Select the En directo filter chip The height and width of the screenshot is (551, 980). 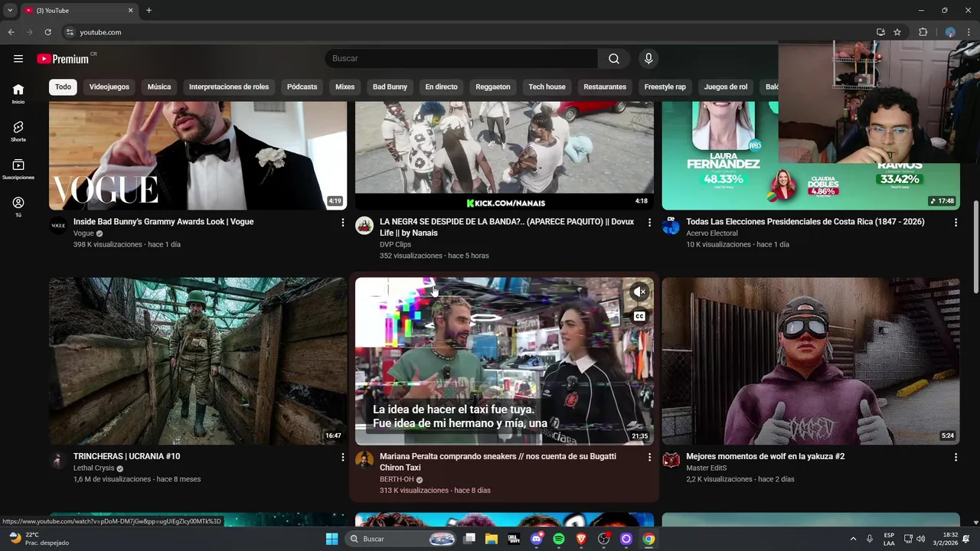point(441,87)
